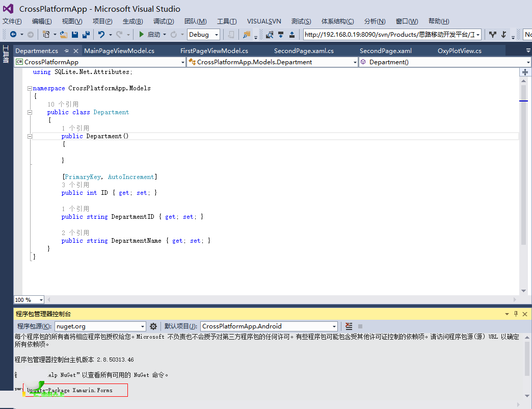Open the 调试(D) menu

pyautogui.click(x=164, y=21)
